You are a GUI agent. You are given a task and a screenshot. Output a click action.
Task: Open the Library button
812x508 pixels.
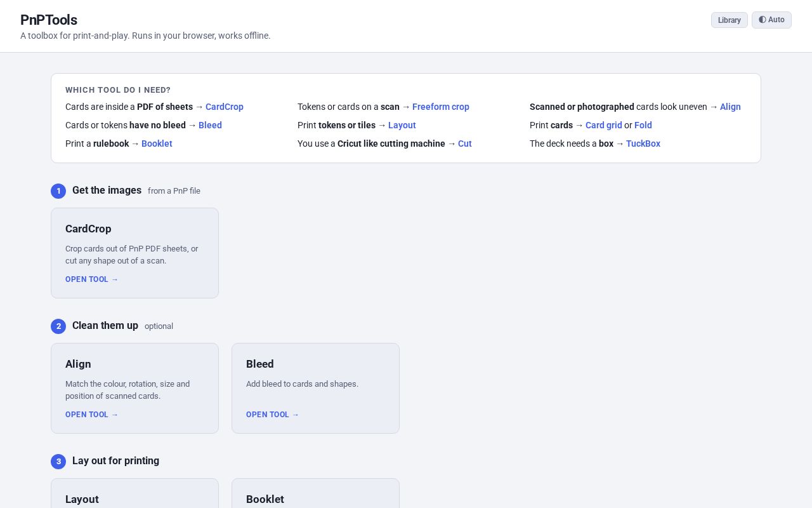click(x=729, y=20)
